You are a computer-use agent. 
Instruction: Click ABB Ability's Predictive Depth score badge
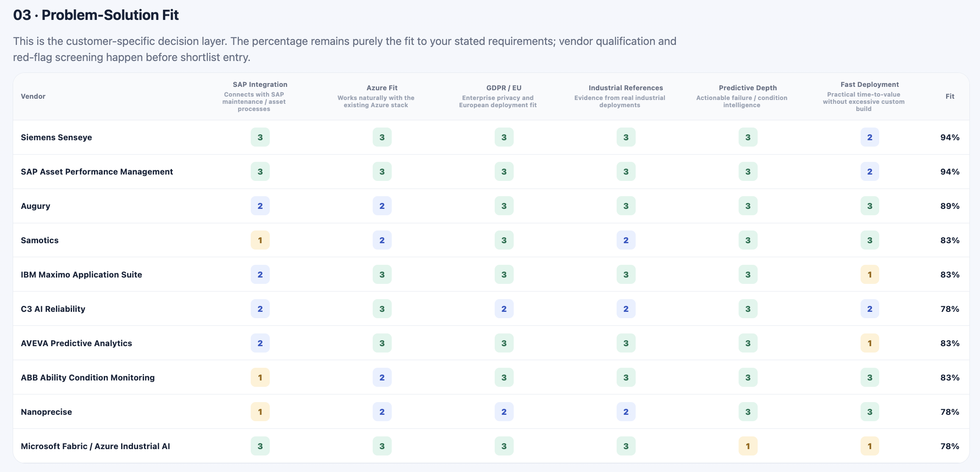[748, 378]
